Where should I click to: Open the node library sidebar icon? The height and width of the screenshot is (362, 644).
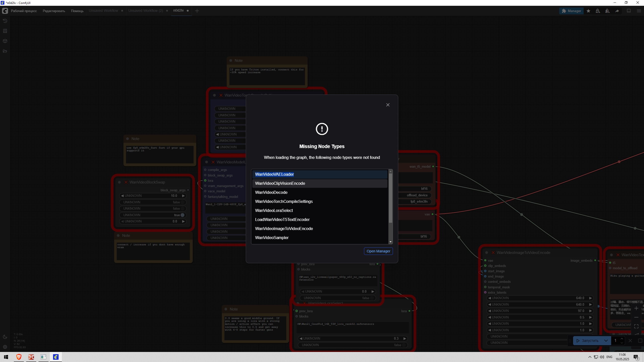click(x=5, y=31)
